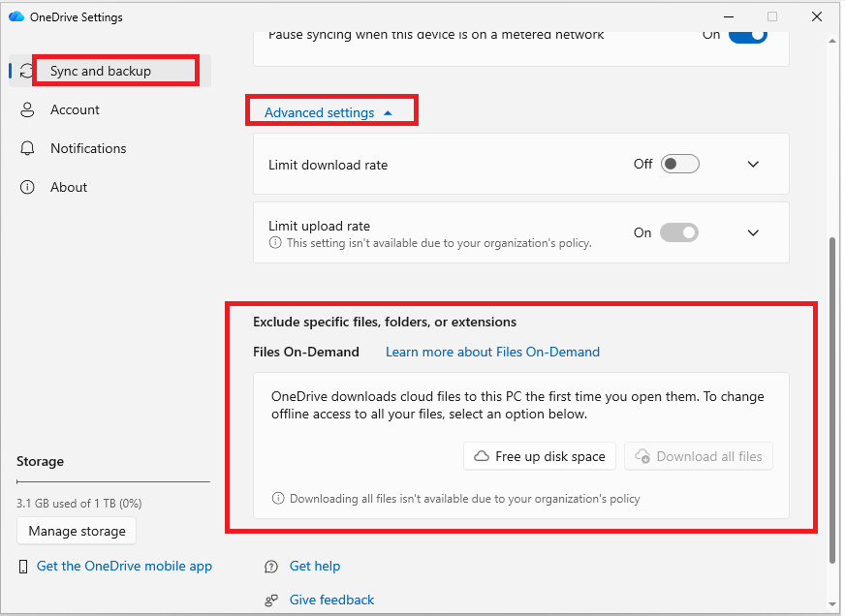Click the Download all files button
The width and height of the screenshot is (845, 616).
pos(699,456)
